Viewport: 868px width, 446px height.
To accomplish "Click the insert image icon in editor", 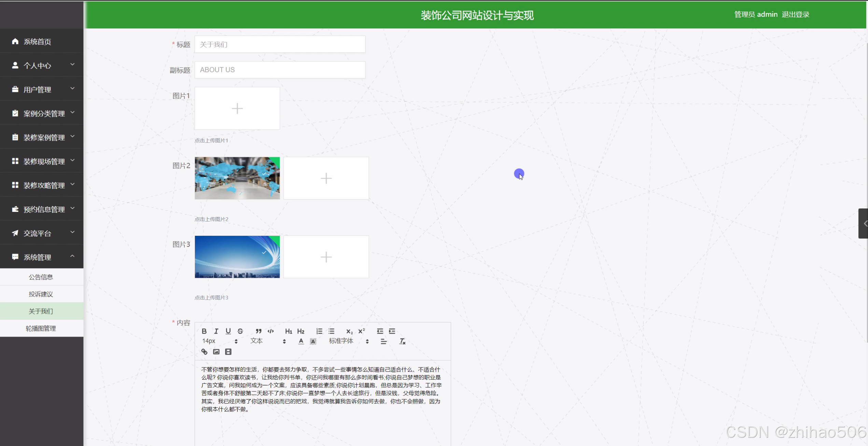I will click(x=216, y=352).
